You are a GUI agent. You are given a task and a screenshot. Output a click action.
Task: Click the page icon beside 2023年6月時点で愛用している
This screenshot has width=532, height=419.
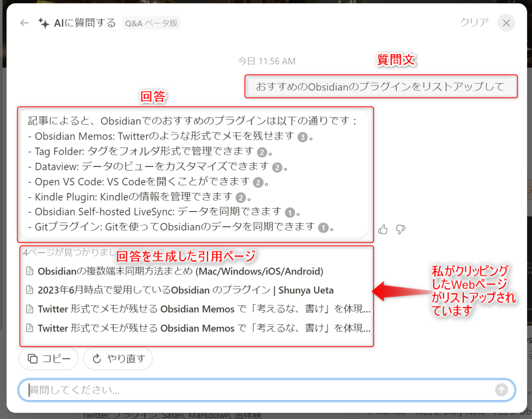pyautogui.click(x=30, y=290)
